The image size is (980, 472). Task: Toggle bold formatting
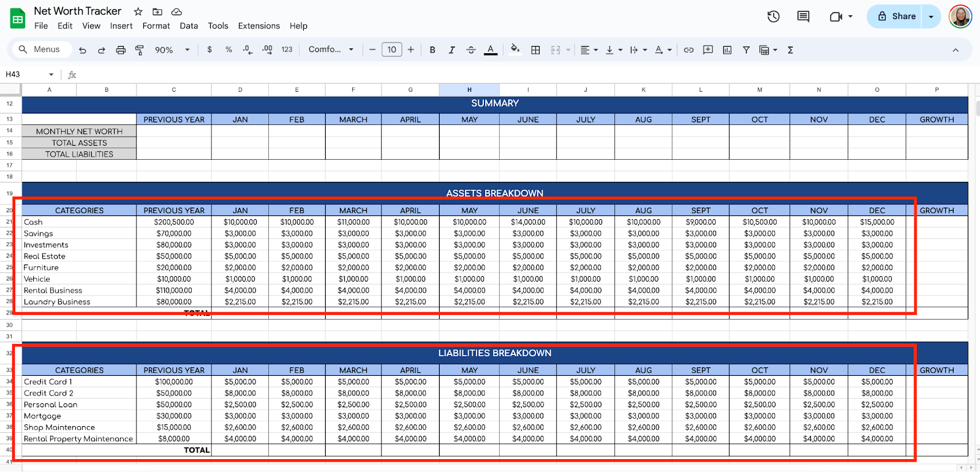coord(432,50)
